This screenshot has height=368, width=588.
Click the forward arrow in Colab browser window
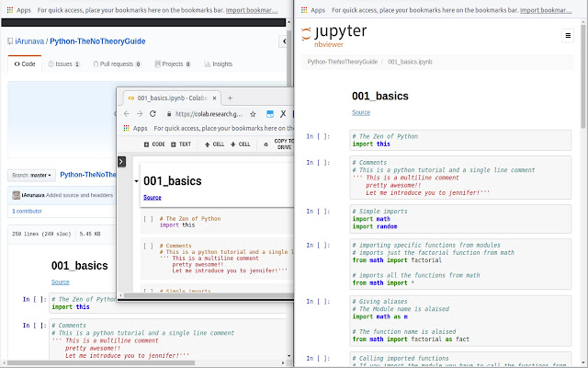(x=140, y=114)
